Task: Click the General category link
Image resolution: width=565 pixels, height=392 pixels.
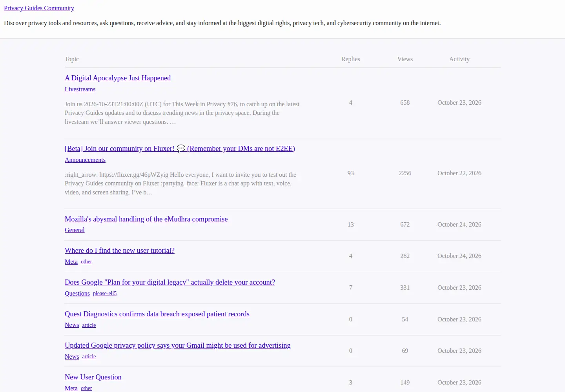Action: pos(75,230)
